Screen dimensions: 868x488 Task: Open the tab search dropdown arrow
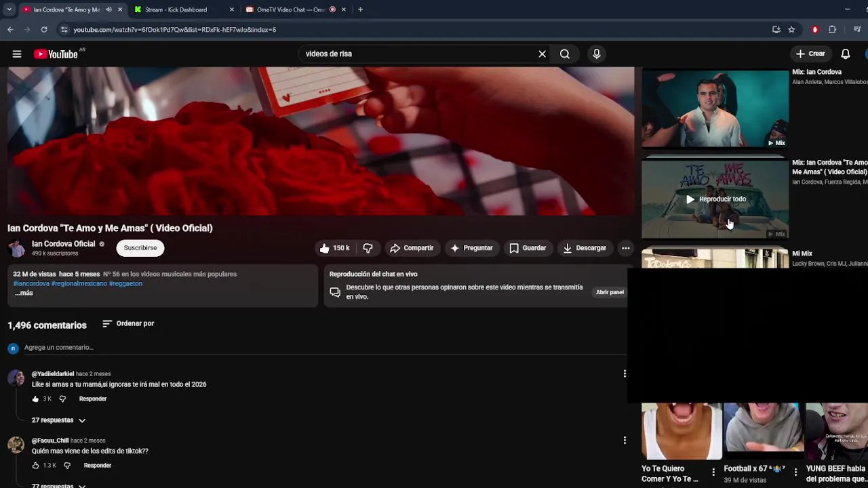click(9, 9)
